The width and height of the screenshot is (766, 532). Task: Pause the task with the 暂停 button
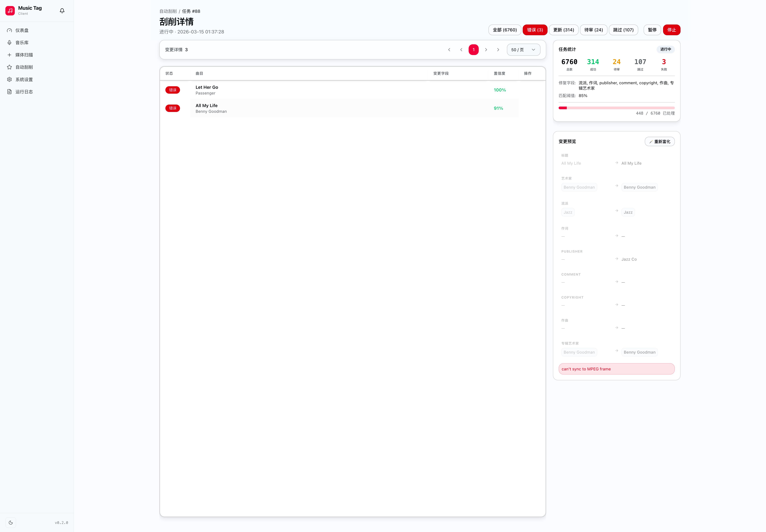tap(652, 30)
